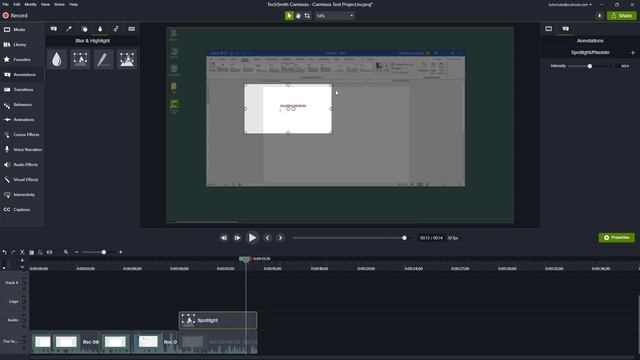
Task: Open the Animations panel
Action: click(20, 120)
